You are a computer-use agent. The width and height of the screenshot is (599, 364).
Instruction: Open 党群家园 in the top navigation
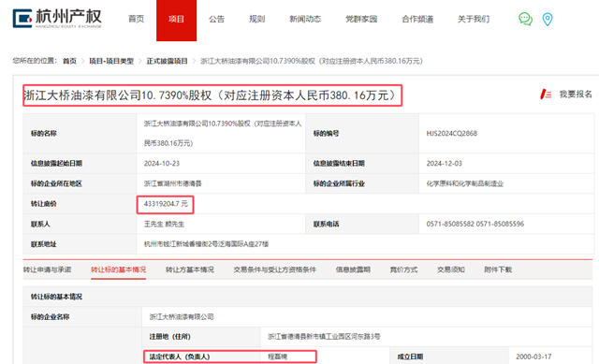point(361,19)
